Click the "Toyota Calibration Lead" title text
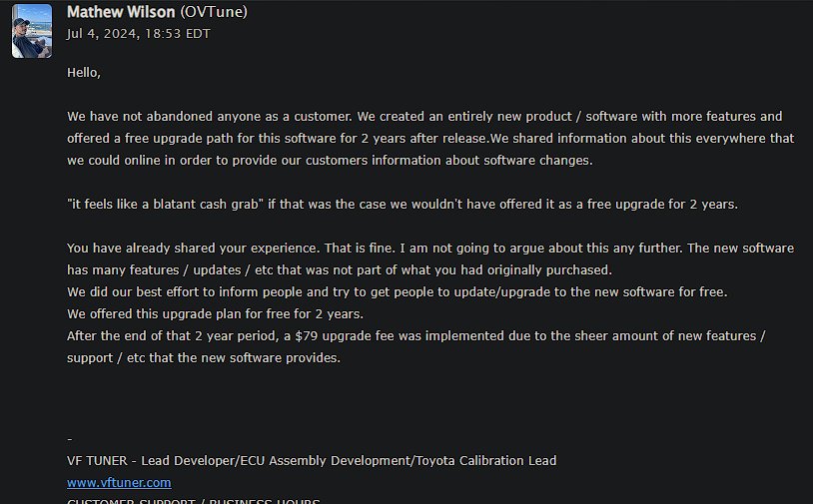 (485, 460)
